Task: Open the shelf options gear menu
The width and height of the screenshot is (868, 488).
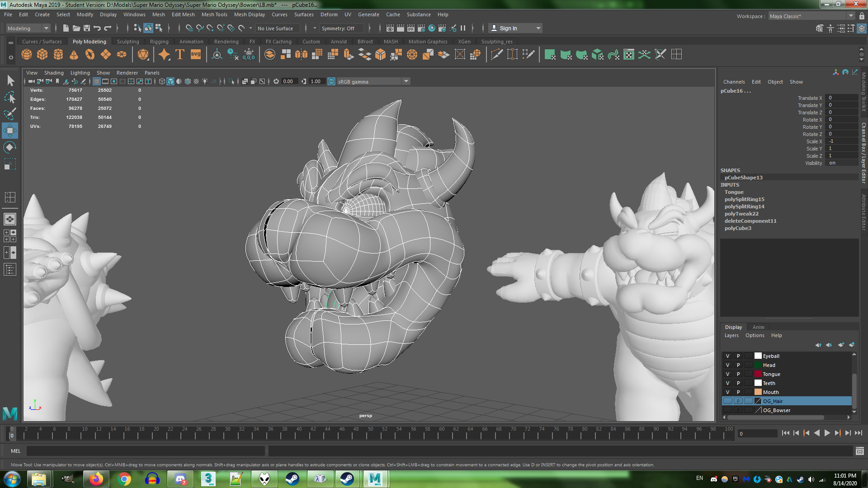Action: click(x=11, y=57)
